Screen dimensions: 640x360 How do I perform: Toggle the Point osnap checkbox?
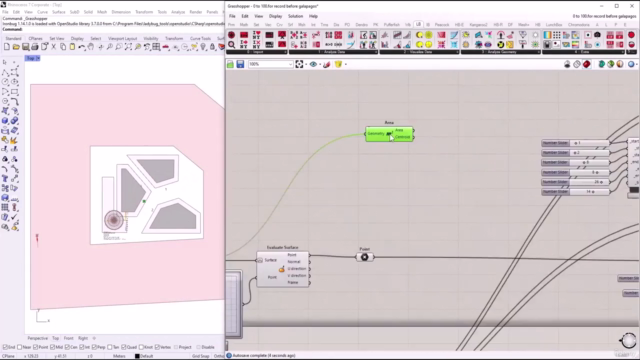coord(36,347)
